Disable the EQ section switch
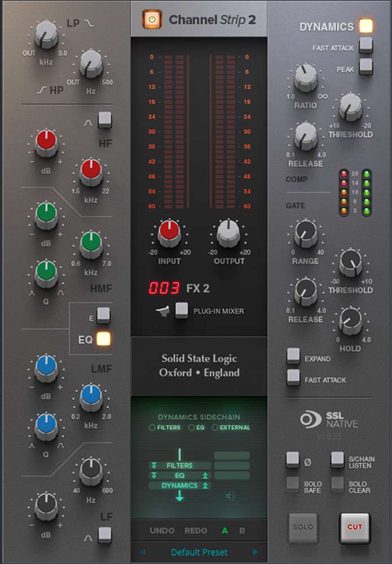The height and width of the screenshot is (564, 392). [103, 340]
